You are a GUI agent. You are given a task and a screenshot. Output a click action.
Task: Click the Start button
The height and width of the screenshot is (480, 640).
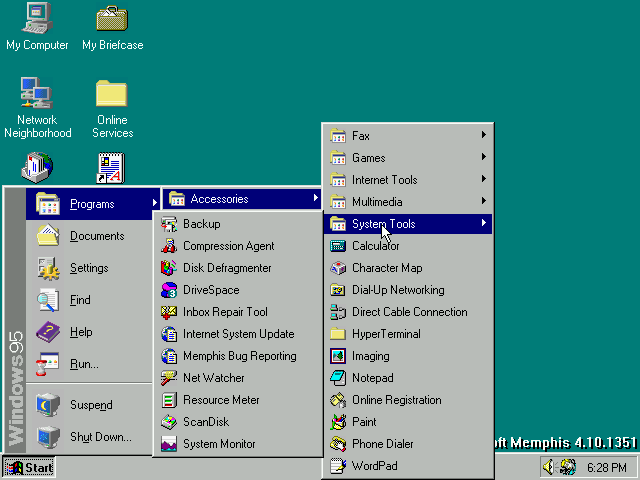coord(29,467)
